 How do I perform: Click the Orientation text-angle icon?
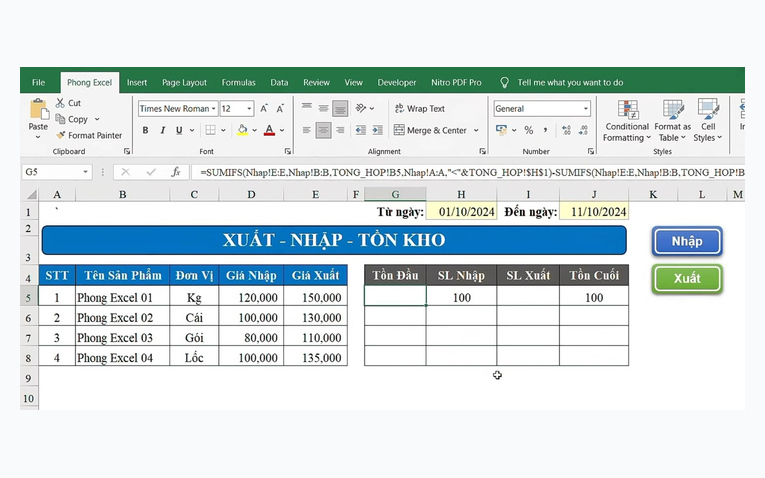(361, 108)
